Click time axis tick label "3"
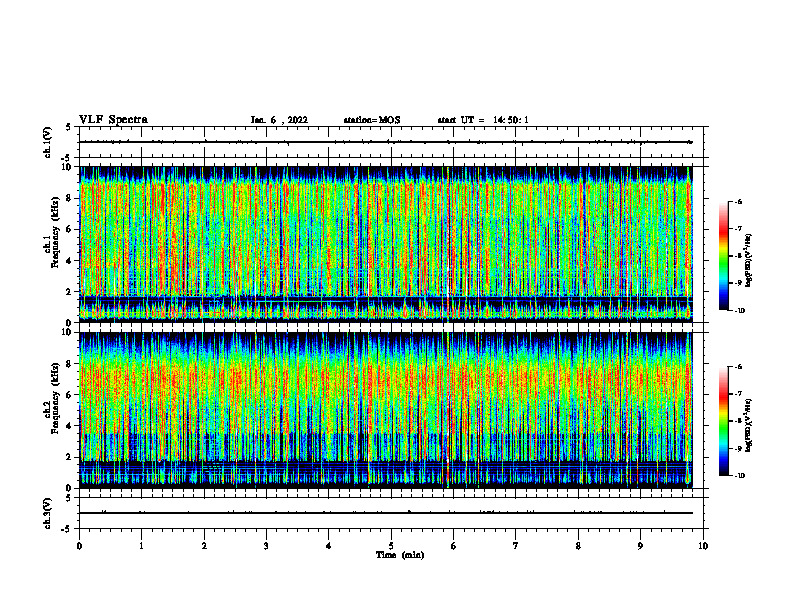Image resolution: width=792 pixels, height=612 pixels. click(266, 546)
